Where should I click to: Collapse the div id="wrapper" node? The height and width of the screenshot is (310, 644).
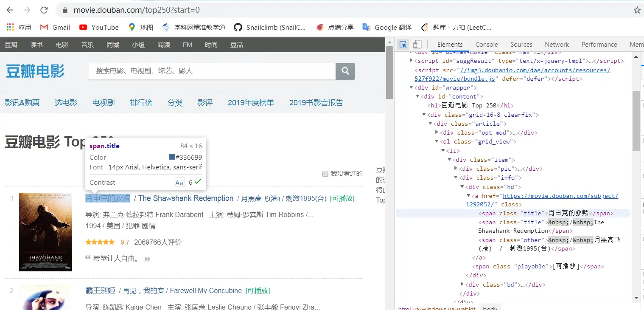point(411,87)
